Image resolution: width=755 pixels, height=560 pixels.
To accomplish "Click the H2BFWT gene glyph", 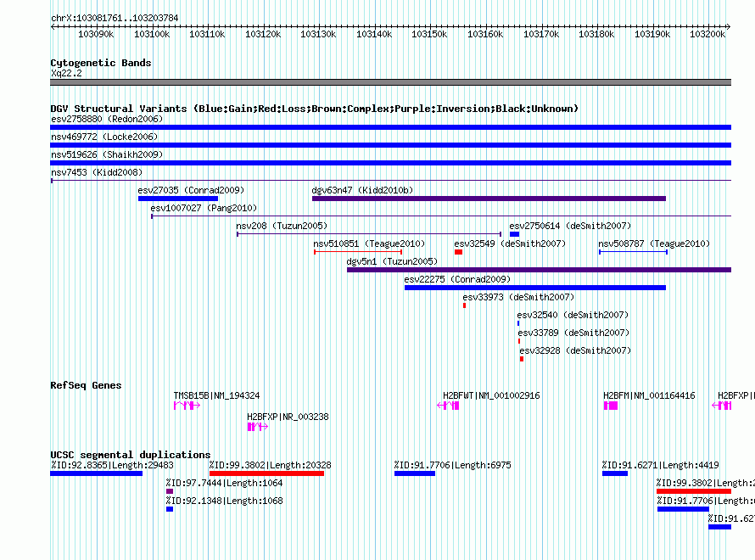I will (x=448, y=406).
